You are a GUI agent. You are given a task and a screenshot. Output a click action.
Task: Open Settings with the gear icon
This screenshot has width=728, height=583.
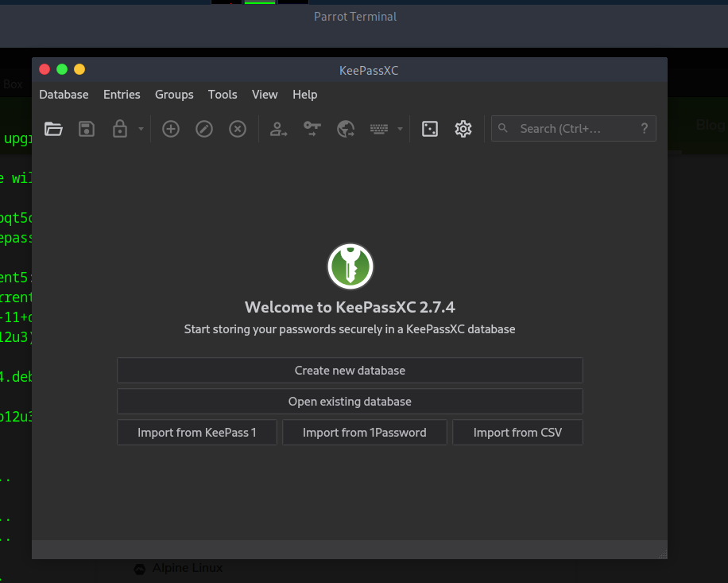coord(463,129)
